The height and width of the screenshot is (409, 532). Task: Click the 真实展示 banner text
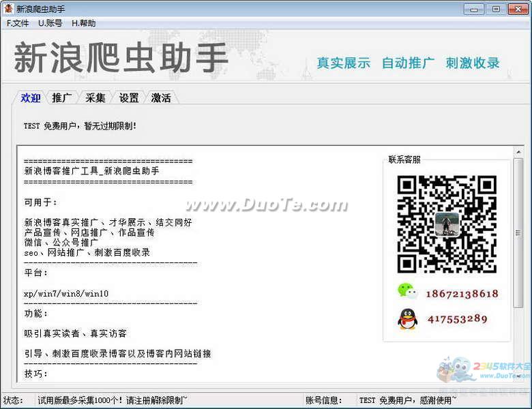pyautogui.click(x=343, y=63)
